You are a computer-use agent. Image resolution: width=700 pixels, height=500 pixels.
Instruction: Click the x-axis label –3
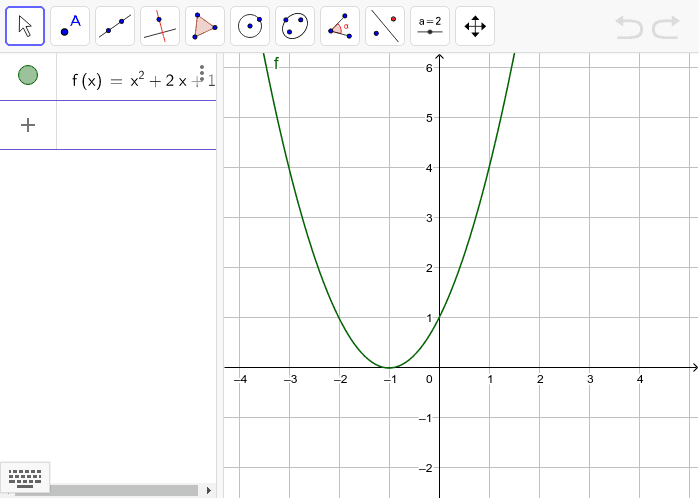[290, 379]
